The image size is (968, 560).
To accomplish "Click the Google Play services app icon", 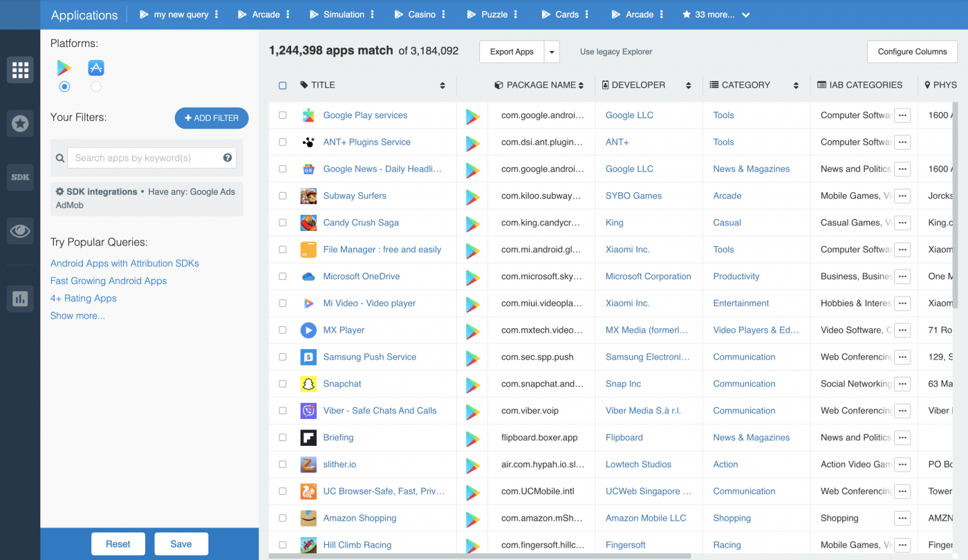I will (308, 115).
